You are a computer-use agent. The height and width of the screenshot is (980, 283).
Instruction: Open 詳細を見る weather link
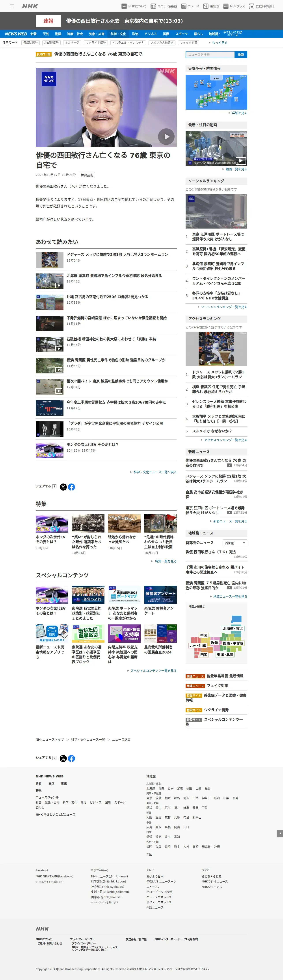(x=238, y=113)
